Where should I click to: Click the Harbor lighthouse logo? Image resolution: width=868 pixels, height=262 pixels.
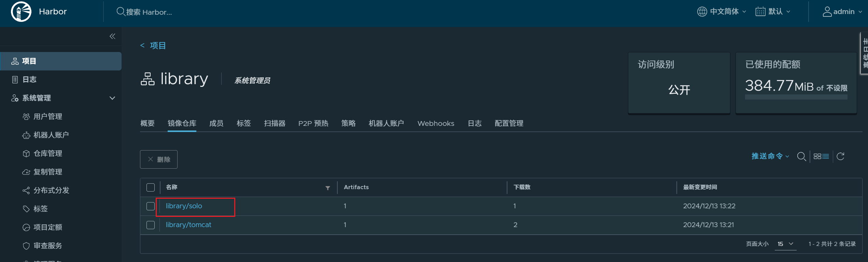pos(21,12)
